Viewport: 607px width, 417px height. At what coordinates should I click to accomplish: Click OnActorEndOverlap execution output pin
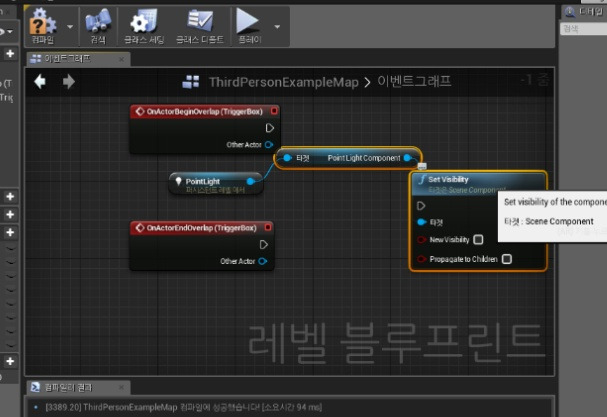264,244
